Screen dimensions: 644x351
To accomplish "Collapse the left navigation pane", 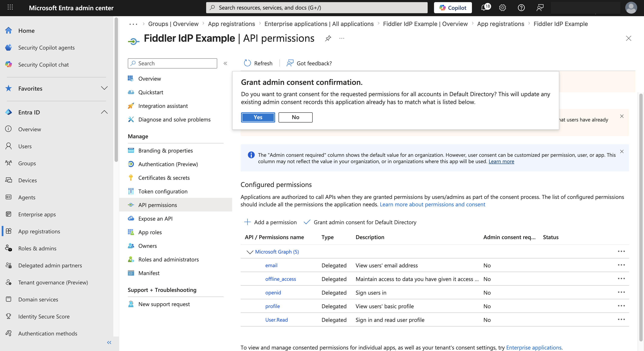I will point(109,342).
